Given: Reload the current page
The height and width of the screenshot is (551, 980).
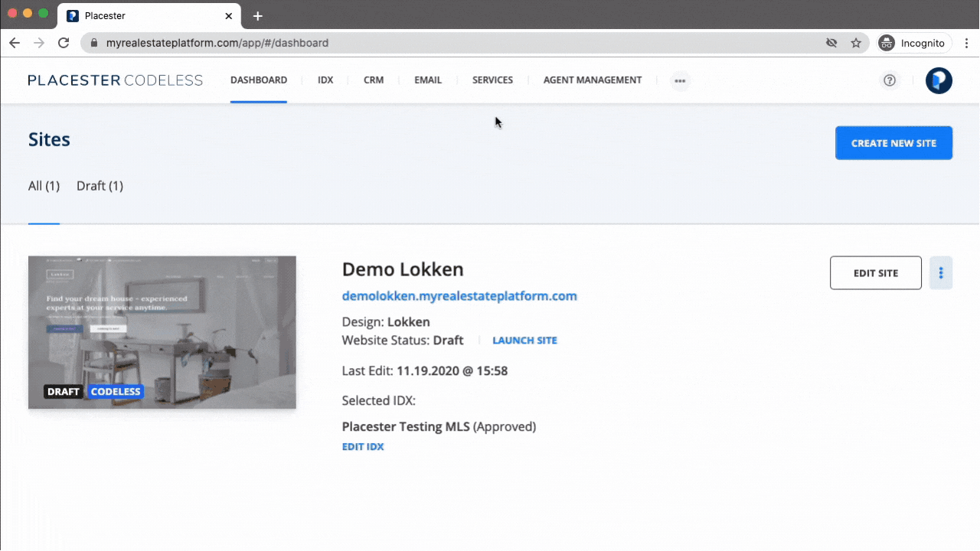Looking at the screenshot, I should pos(64,43).
